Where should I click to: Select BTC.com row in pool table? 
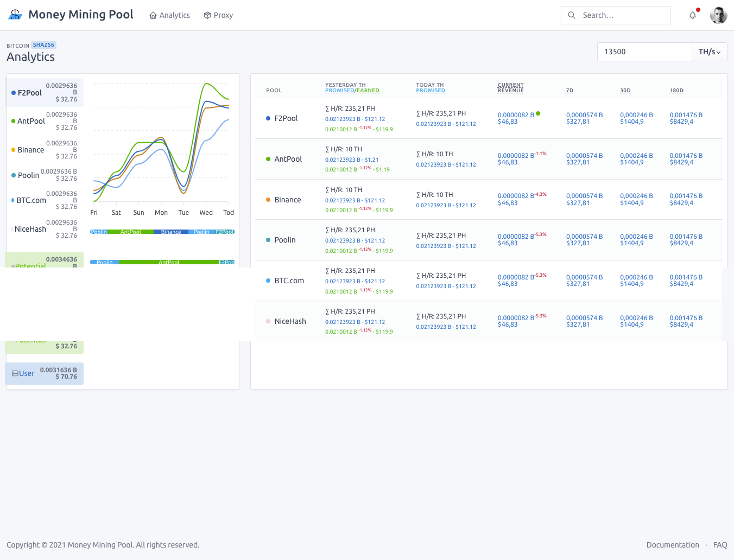point(489,281)
